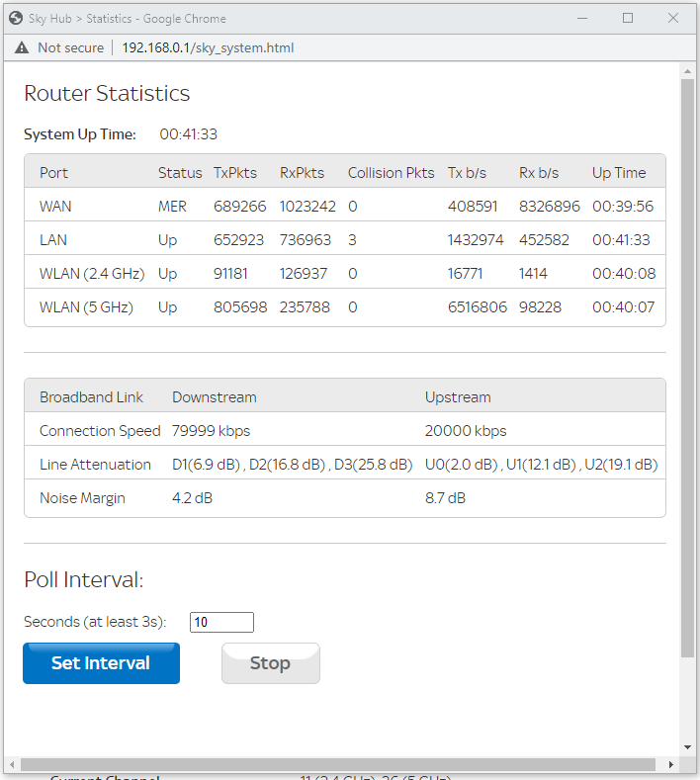The width and height of the screenshot is (700, 780).
Task: Minimize the Sky Hub Statistics window
Action: [x=582, y=18]
